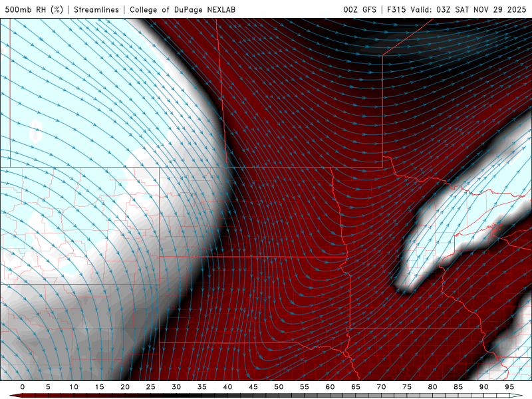
Task: Select the "85" humidity scale value
Action: point(458,387)
